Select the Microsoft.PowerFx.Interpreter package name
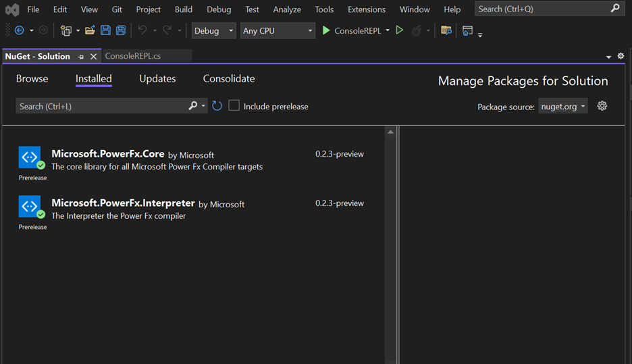 [x=123, y=203]
